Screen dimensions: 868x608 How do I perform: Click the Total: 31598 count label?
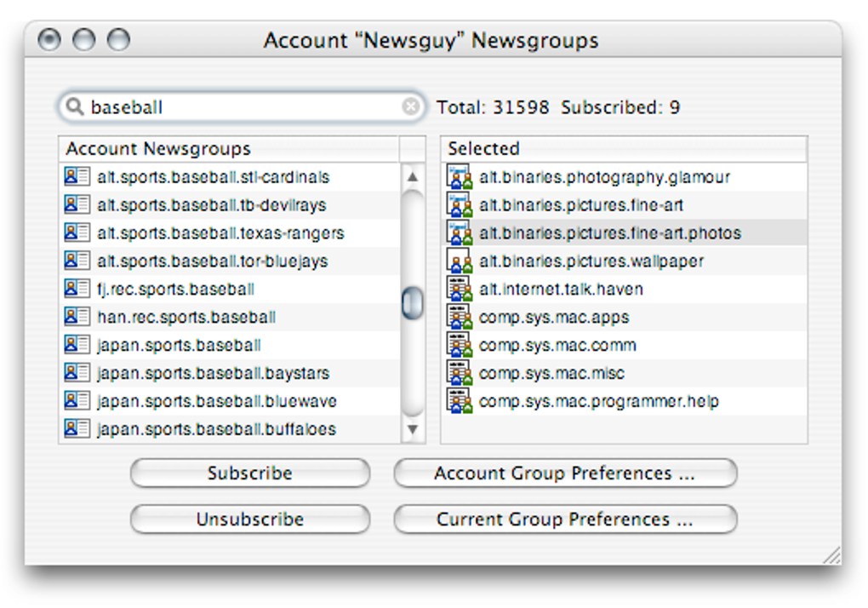(x=493, y=107)
